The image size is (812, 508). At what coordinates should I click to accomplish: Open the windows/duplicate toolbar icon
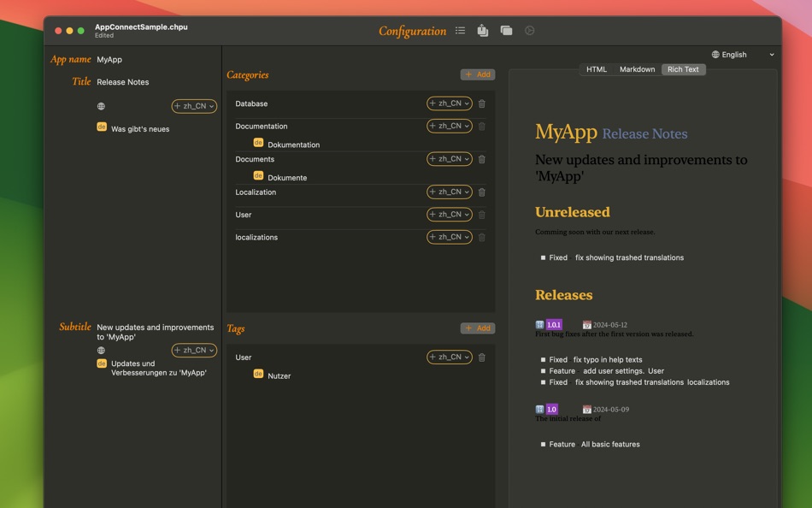(x=506, y=30)
